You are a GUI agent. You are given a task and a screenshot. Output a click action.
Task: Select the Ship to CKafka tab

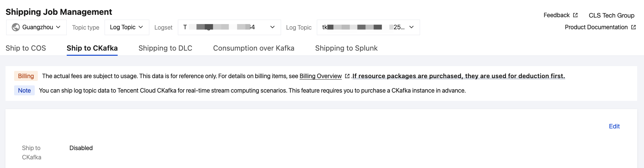point(92,48)
